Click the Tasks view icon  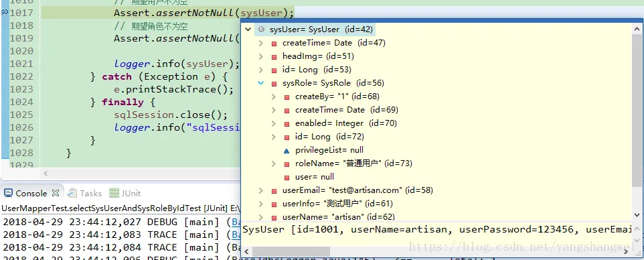pyautogui.click(x=72, y=193)
